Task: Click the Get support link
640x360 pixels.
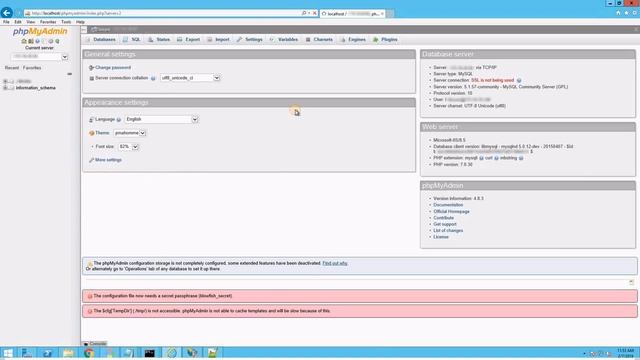Action: pyautogui.click(x=445, y=224)
